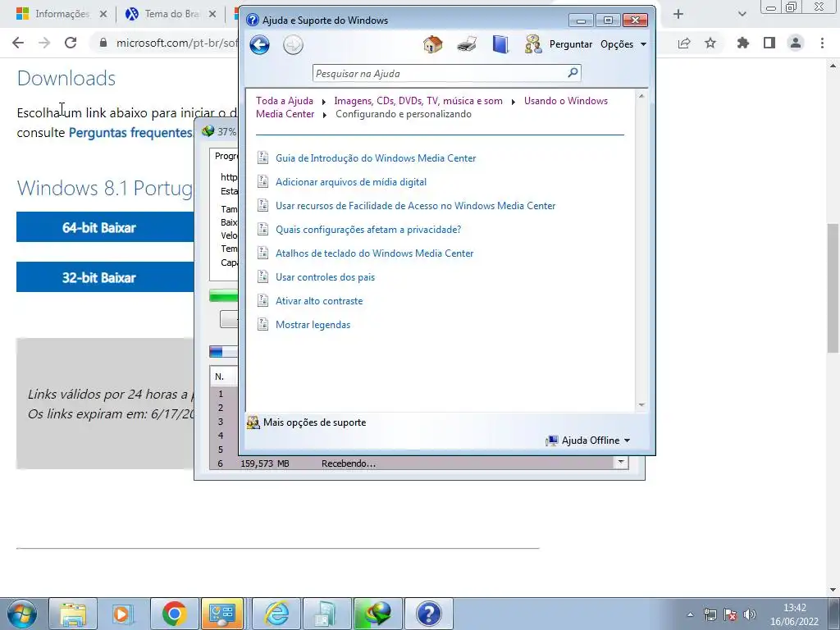Click Chrome page vertical scrollbar thumb
Viewport: 840px width, 630px height.
click(x=833, y=288)
